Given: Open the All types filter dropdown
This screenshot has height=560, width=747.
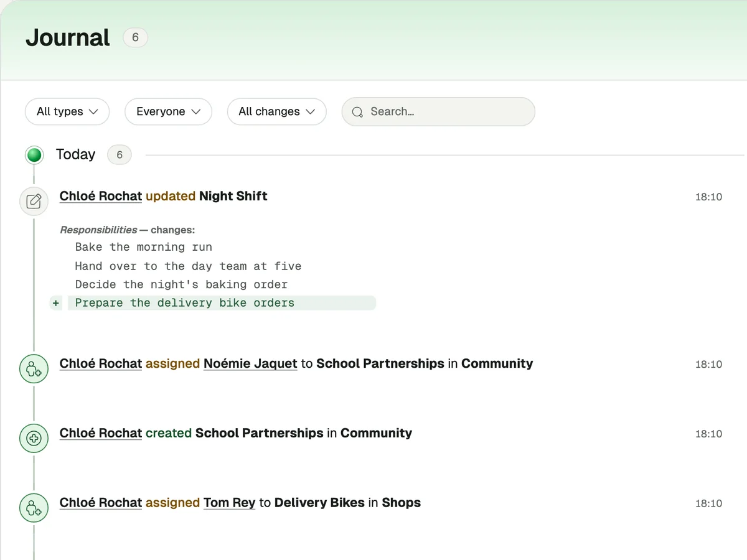Looking at the screenshot, I should 67,112.
